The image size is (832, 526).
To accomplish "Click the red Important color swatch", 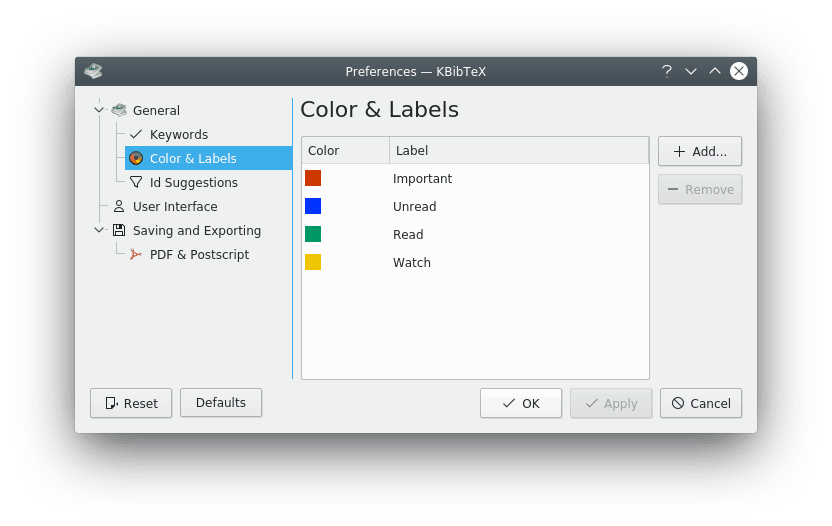I will (x=313, y=178).
